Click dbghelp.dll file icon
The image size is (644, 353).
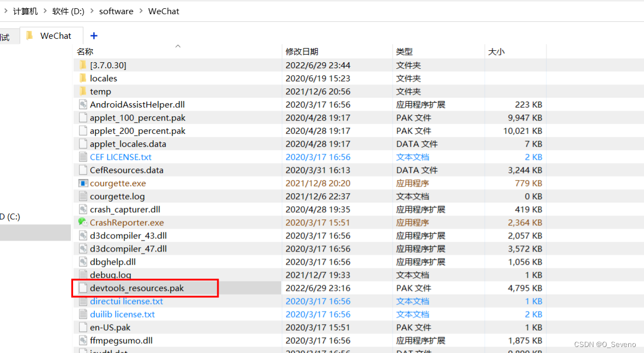pyautogui.click(x=83, y=262)
